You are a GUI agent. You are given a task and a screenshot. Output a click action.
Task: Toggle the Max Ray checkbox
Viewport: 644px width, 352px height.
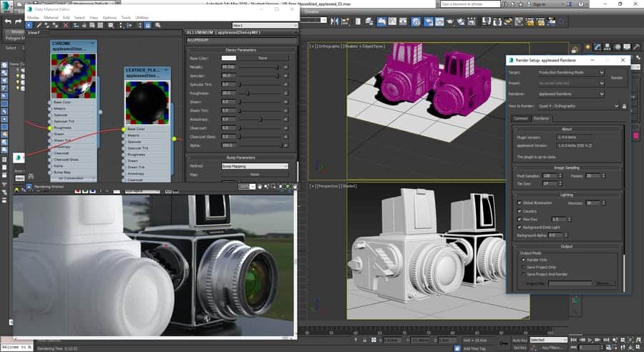pos(519,220)
